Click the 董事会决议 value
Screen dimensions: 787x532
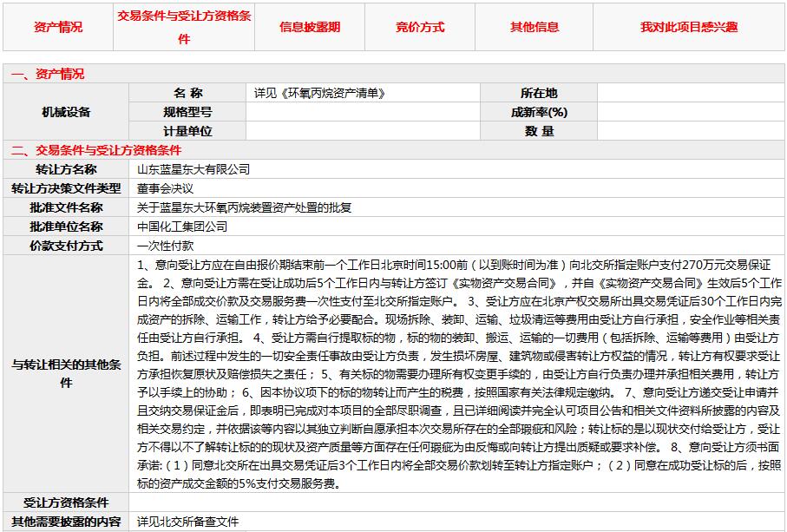click(165, 188)
